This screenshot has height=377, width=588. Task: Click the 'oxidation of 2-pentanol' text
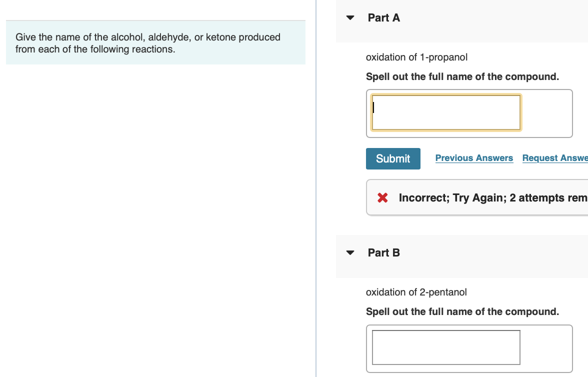[416, 292]
